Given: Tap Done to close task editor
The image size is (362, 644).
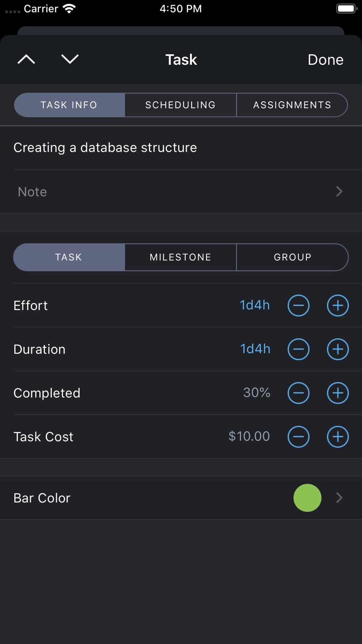Looking at the screenshot, I should pos(325,60).
